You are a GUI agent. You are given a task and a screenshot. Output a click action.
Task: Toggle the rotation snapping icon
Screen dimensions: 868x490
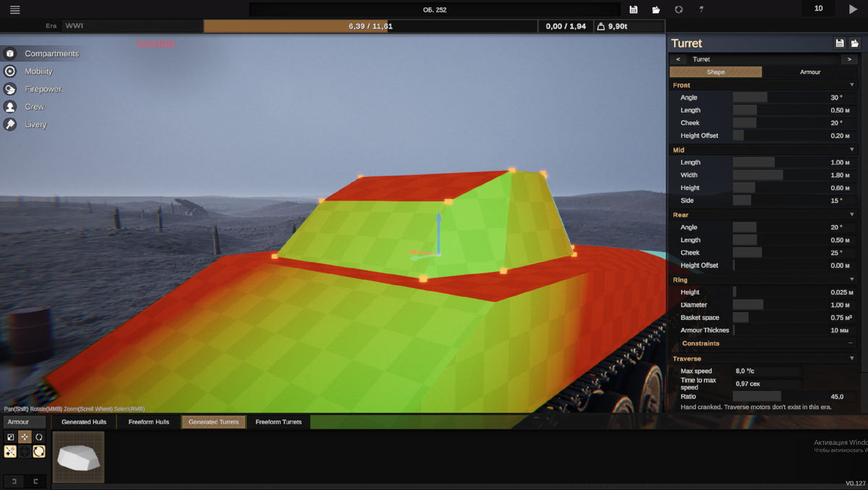pyautogui.click(x=39, y=452)
